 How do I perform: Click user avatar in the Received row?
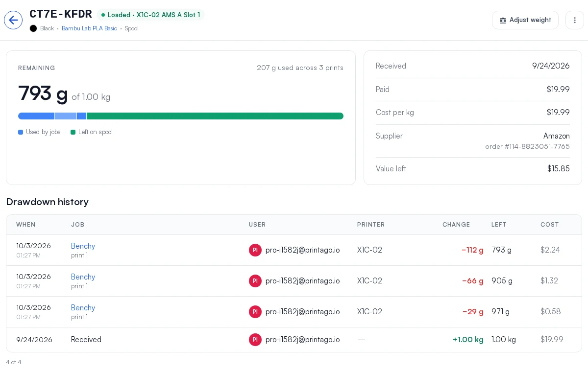pos(255,340)
